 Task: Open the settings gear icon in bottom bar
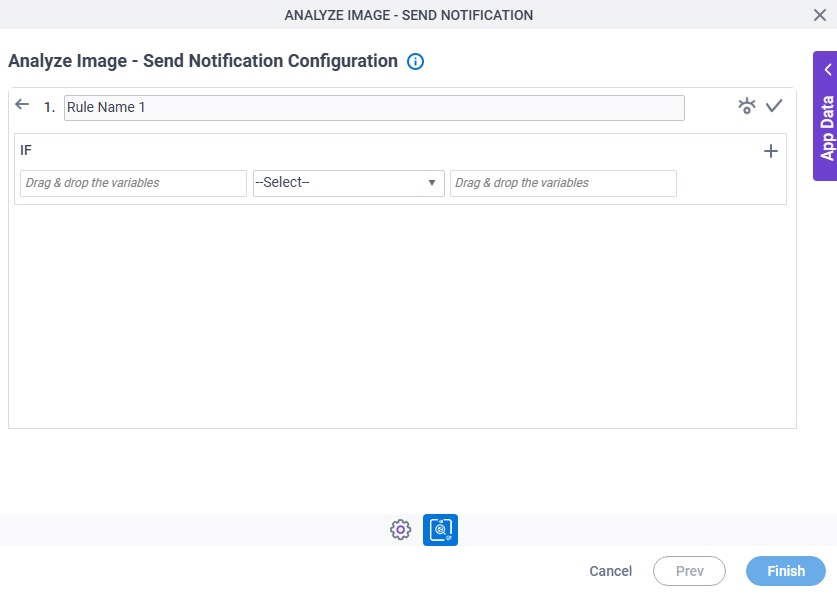coord(400,530)
